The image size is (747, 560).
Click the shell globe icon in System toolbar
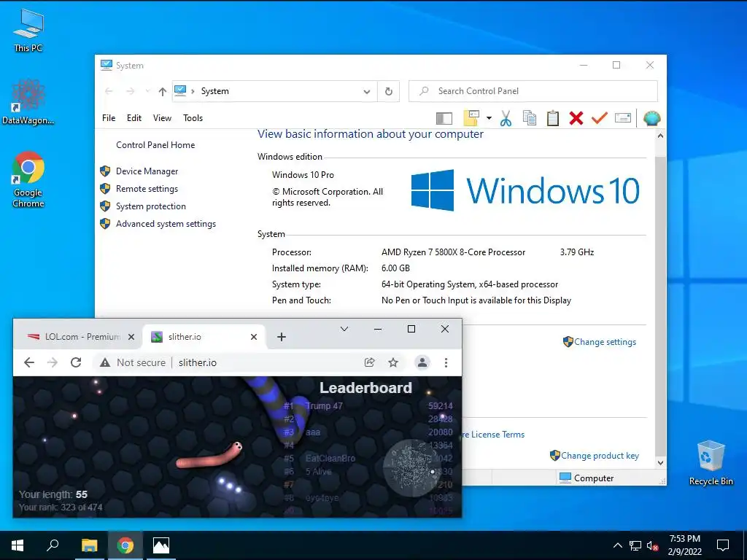[x=651, y=118]
